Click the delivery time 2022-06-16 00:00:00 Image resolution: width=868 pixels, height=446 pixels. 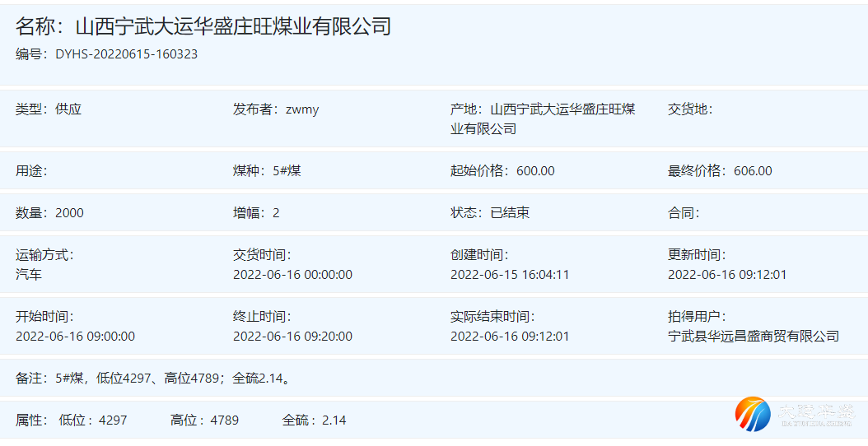click(292, 274)
